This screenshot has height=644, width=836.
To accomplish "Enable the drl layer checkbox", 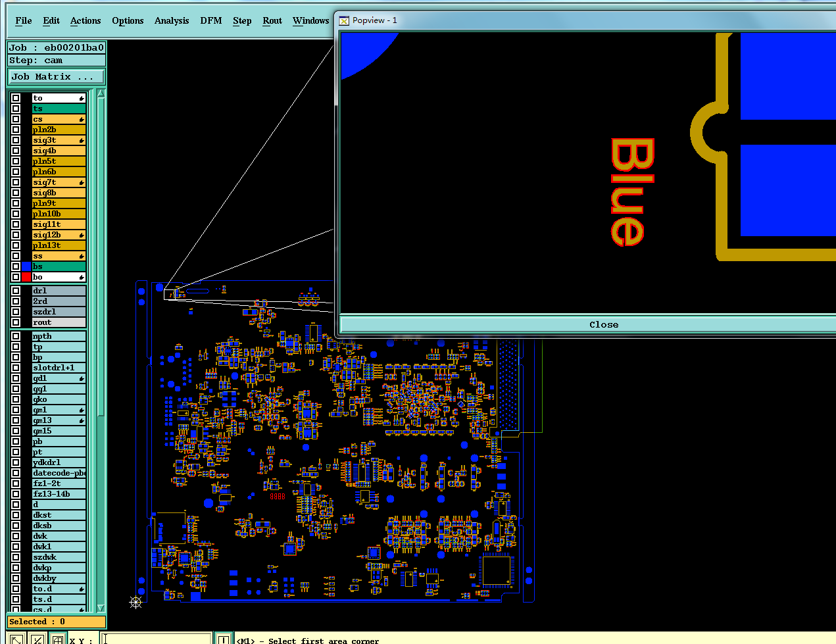I will coord(16,291).
